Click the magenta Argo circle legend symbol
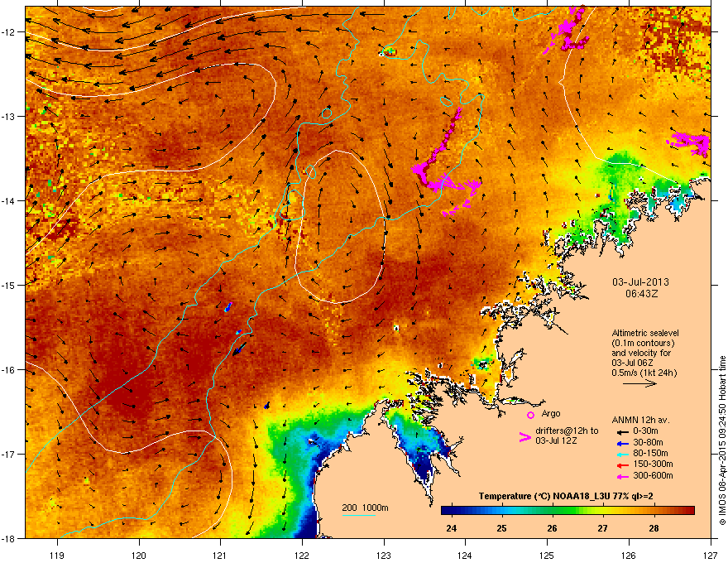This screenshot has width=728, height=563. click(x=530, y=415)
